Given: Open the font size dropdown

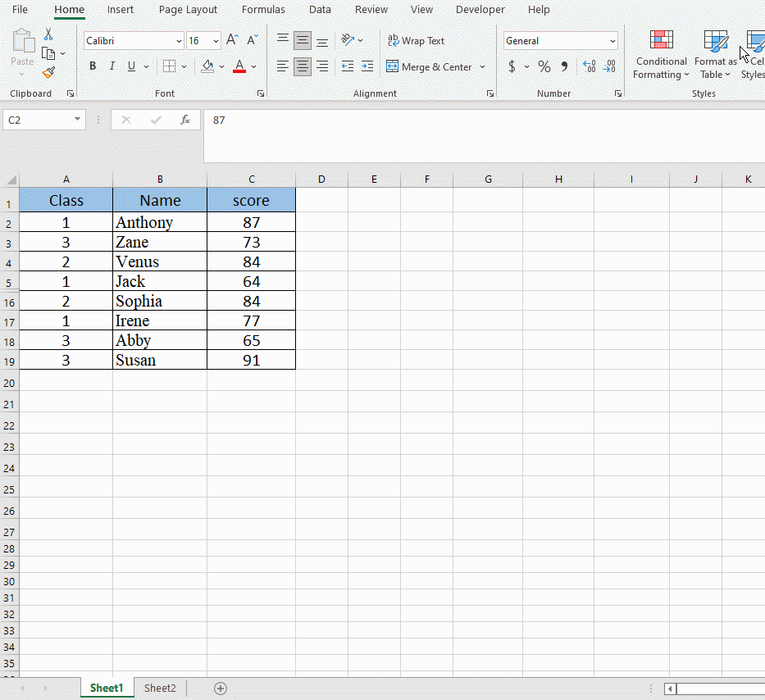Looking at the screenshot, I should [216, 41].
